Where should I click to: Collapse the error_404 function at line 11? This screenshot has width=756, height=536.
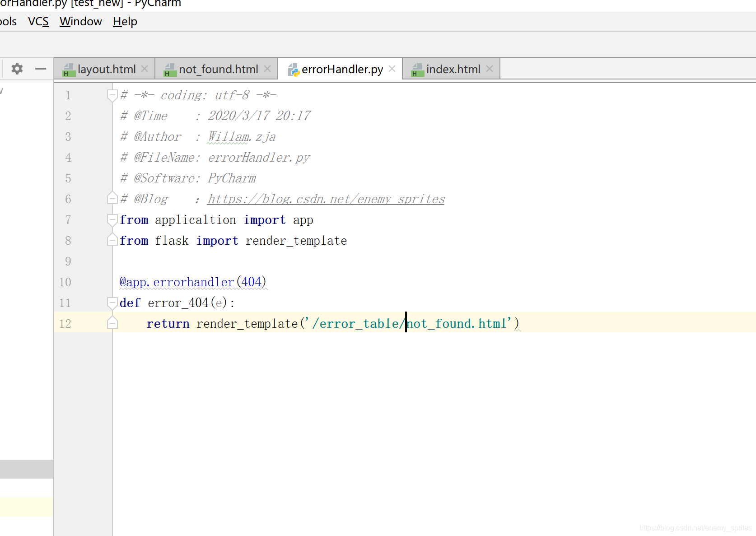pyautogui.click(x=112, y=303)
